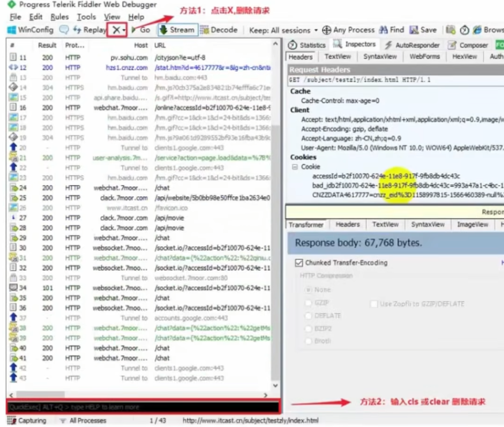Open the Help menu
Screen dimensions: 504x427
136,17
